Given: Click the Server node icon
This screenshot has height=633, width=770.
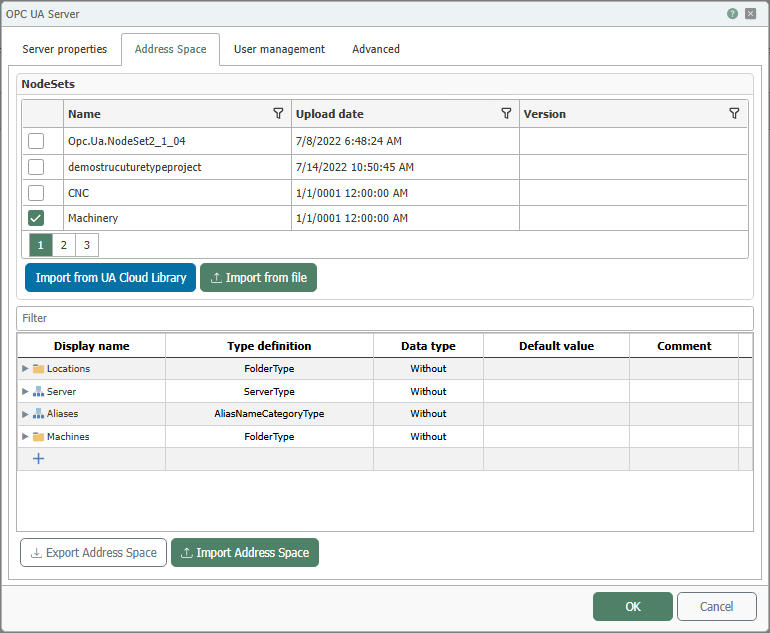Looking at the screenshot, I should (38, 391).
